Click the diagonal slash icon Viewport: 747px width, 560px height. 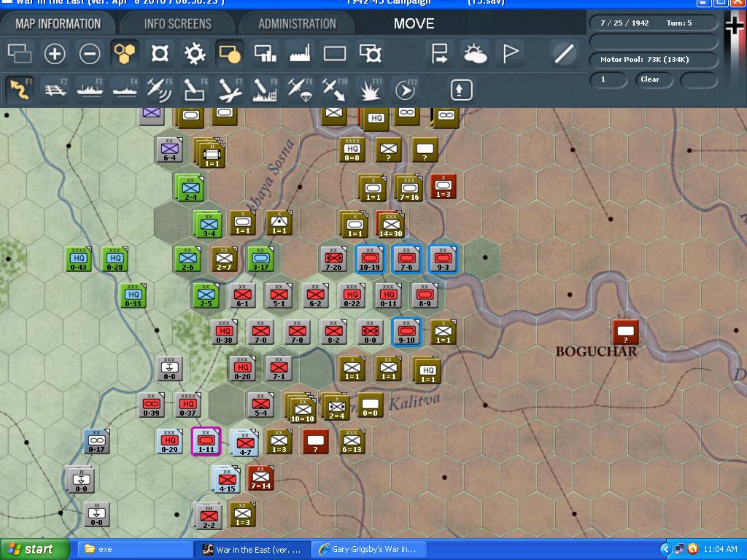pos(564,53)
